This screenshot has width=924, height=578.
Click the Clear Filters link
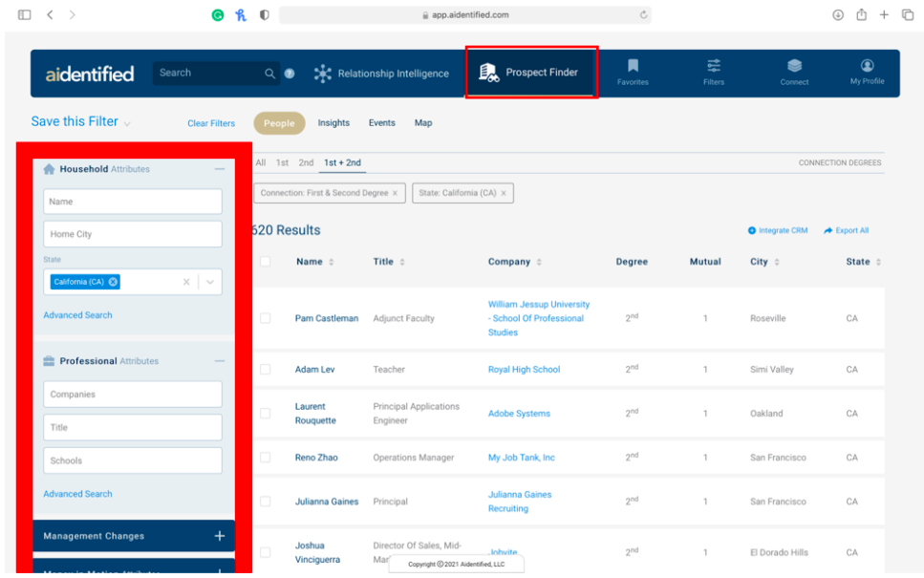[x=211, y=124]
